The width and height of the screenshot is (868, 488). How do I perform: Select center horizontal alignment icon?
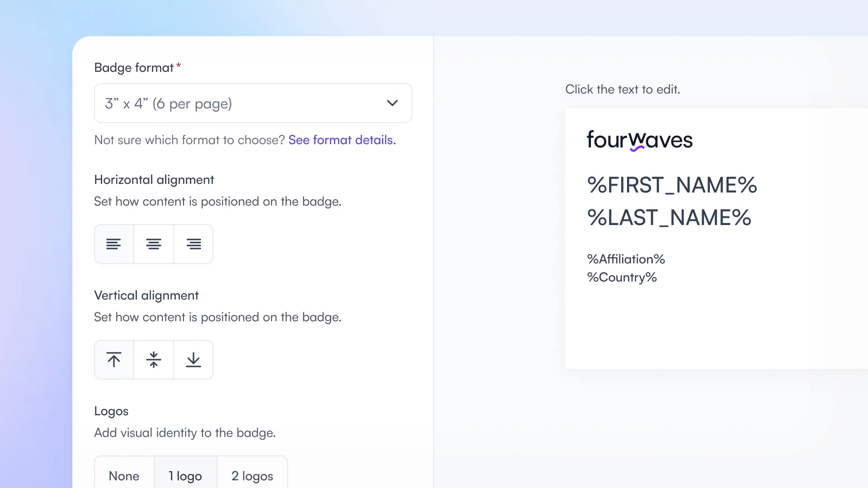(154, 244)
